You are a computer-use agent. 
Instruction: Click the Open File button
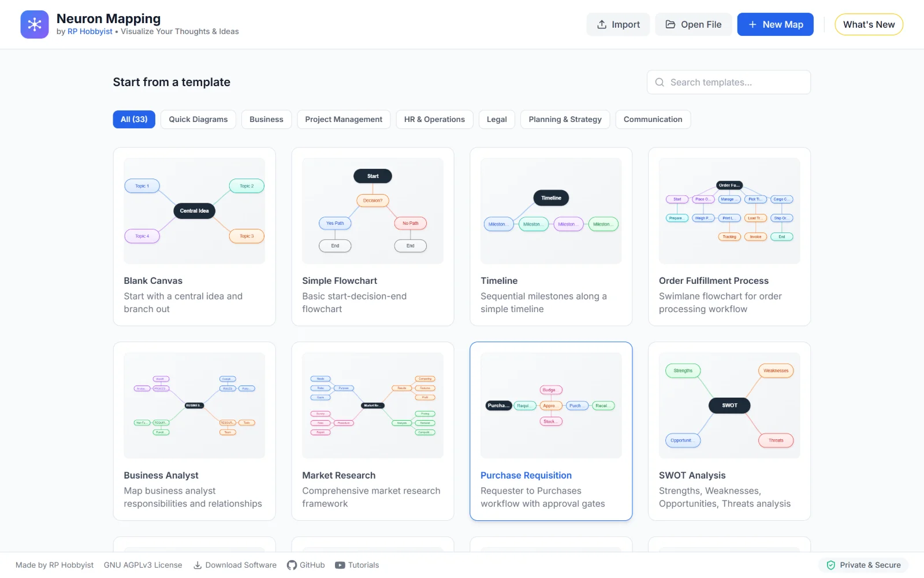point(694,24)
